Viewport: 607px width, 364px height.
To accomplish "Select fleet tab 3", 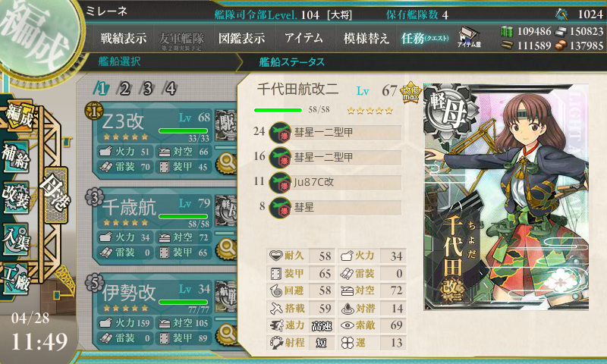I will click(x=147, y=89).
